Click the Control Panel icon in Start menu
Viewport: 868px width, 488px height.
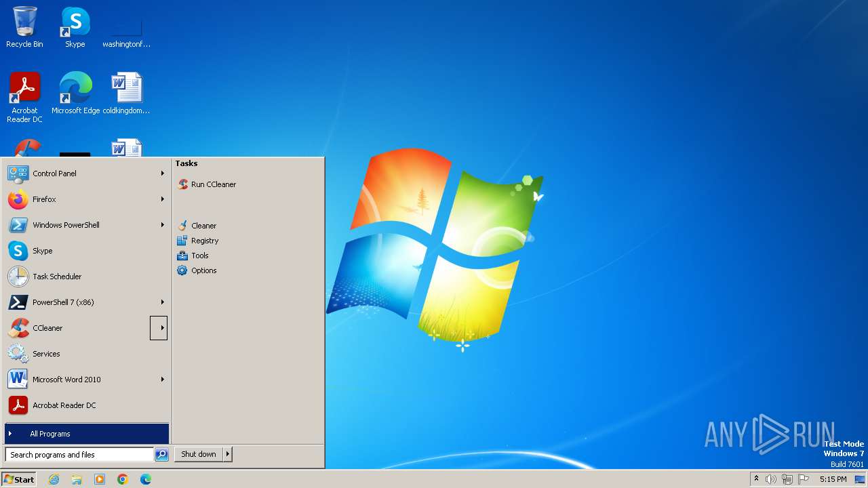[18, 174]
